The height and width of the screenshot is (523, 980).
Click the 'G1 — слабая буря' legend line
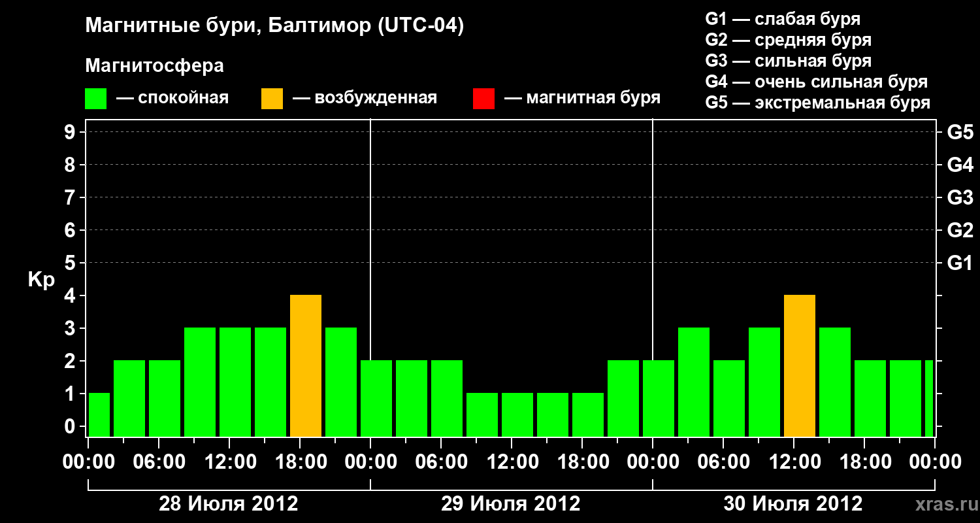[x=783, y=19]
